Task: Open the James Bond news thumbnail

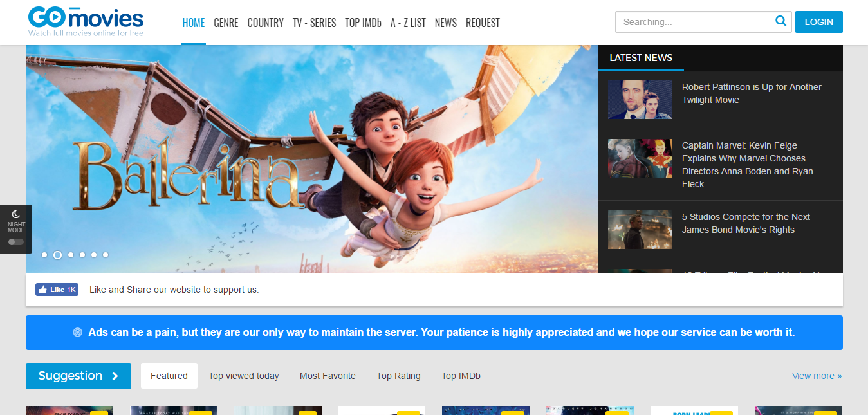Action: pyautogui.click(x=640, y=230)
